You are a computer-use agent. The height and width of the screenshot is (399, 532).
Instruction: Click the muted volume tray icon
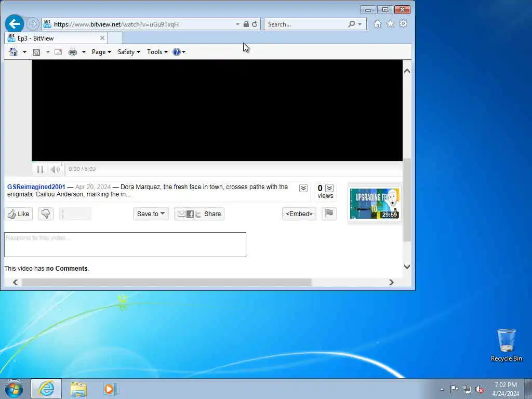tap(480, 389)
